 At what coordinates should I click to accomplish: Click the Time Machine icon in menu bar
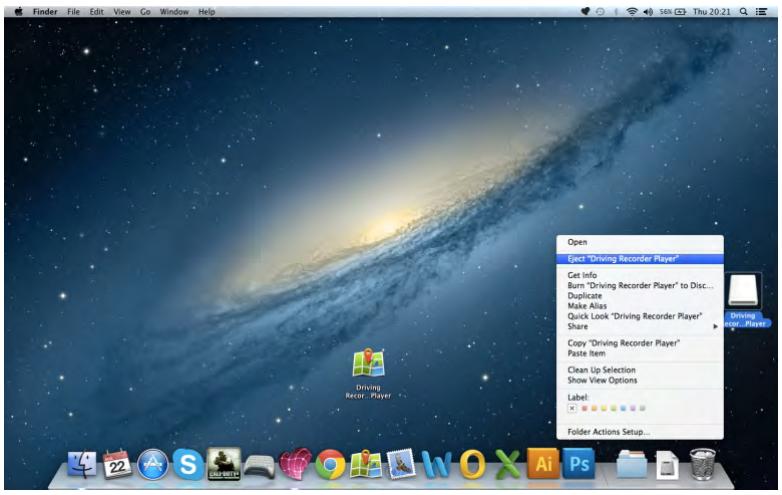600,11
